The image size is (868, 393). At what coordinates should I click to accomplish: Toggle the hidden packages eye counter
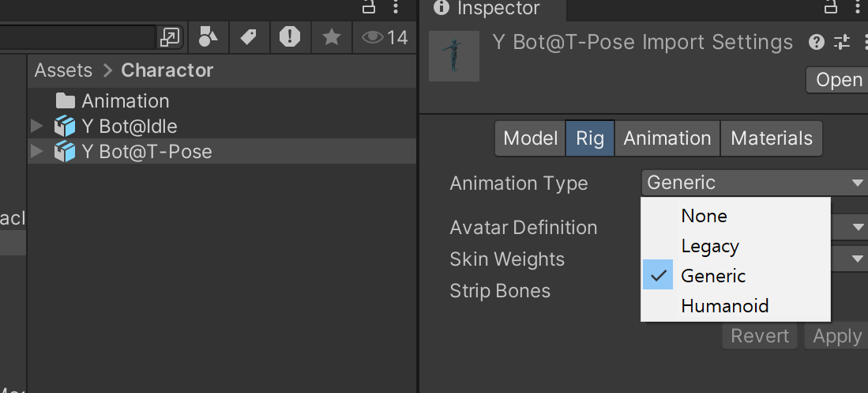coord(385,36)
